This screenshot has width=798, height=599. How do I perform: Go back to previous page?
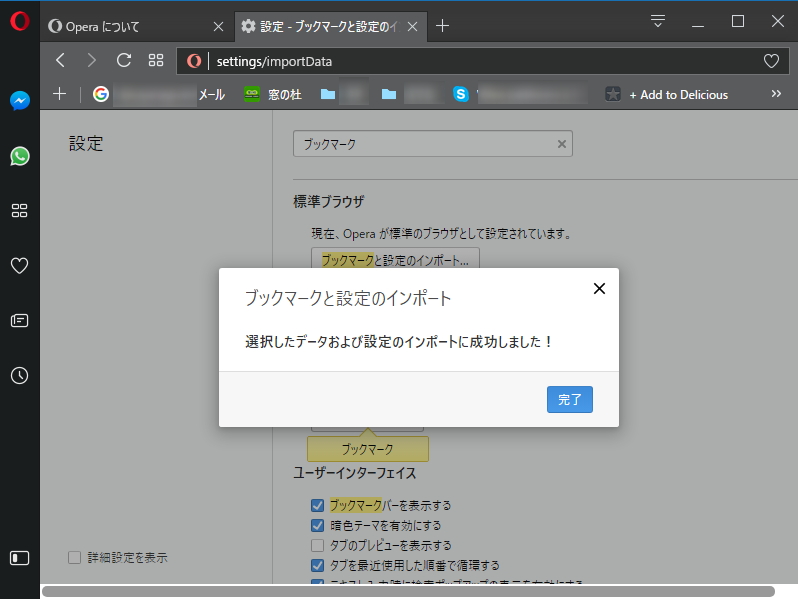tap(61, 61)
